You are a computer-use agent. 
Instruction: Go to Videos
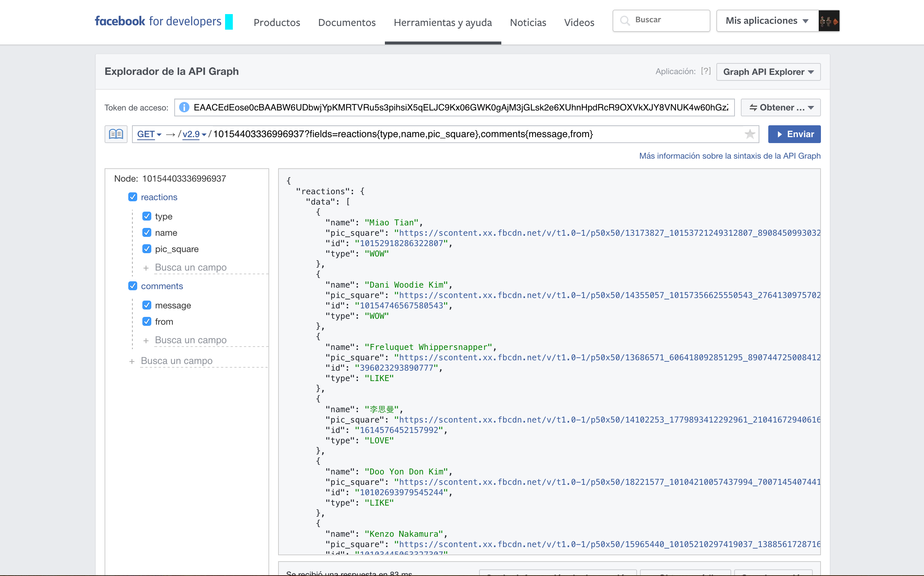click(579, 22)
